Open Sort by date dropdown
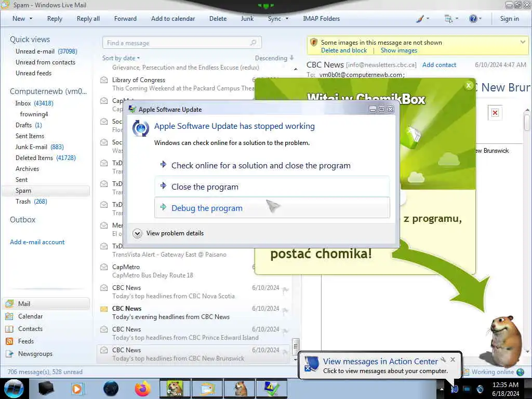The image size is (532, 399). 121,58
